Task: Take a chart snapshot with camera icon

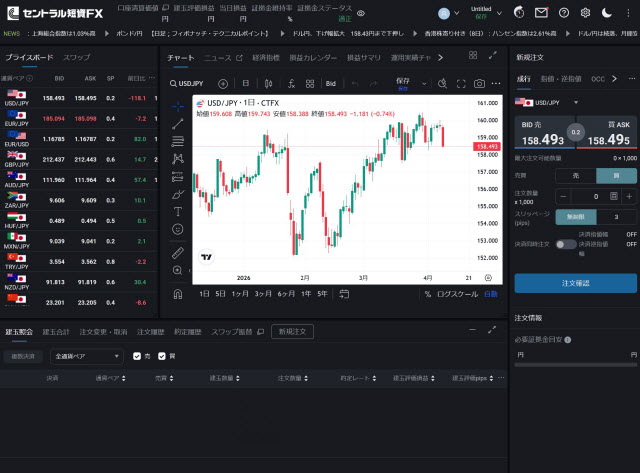Action: tap(480, 83)
